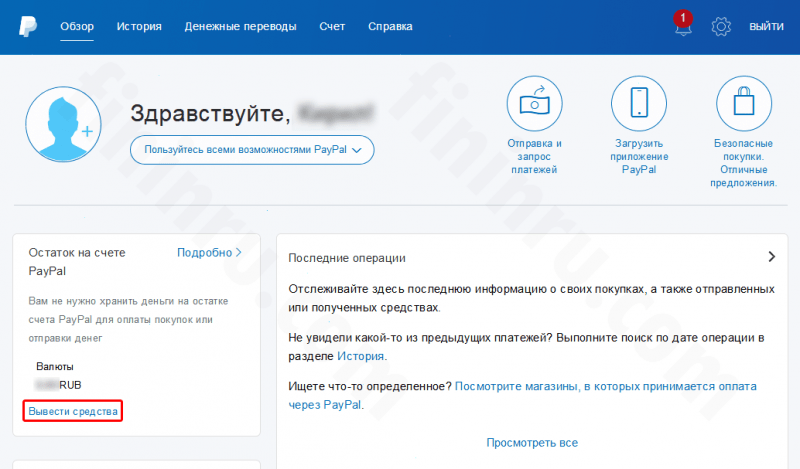Screen dimensions: 800x469
Task: Open the link about stores accepting PayPal
Action: pos(522,396)
